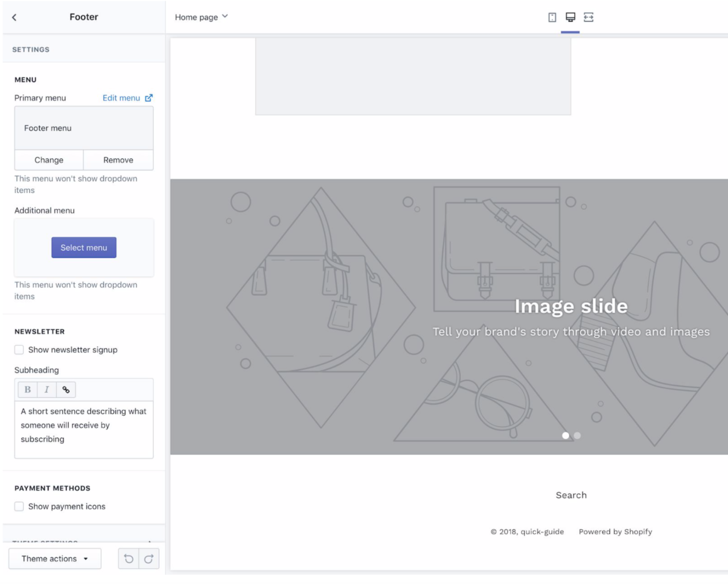Edit the newsletter subheading text

(84, 425)
